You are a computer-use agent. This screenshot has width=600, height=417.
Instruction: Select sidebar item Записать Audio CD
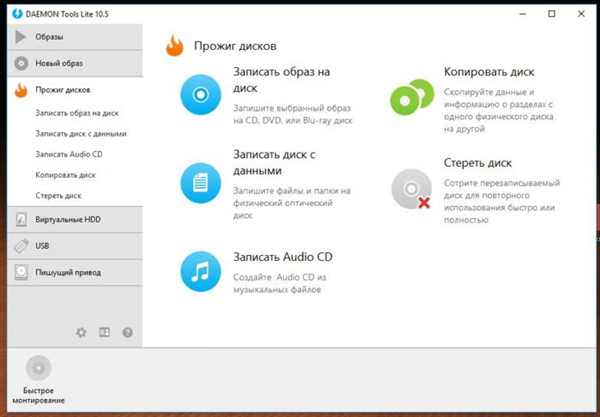pyautogui.click(x=69, y=154)
